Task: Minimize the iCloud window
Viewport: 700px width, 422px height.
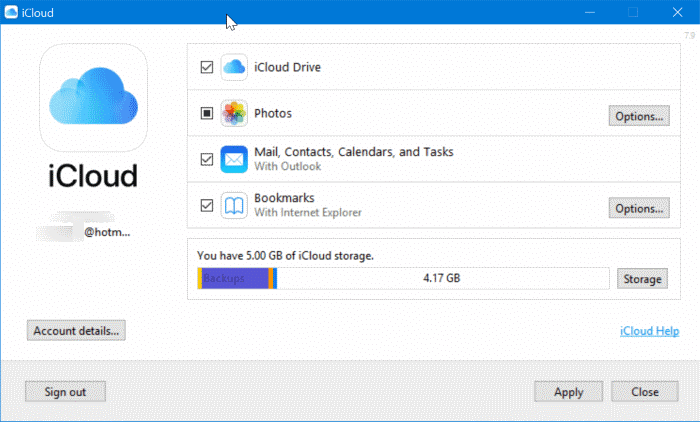Action: (x=590, y=12)
